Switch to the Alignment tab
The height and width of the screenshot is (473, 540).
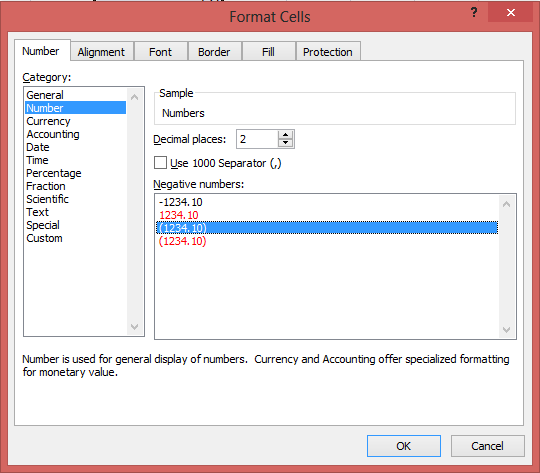pyautogui.click(x=101, y=52)
